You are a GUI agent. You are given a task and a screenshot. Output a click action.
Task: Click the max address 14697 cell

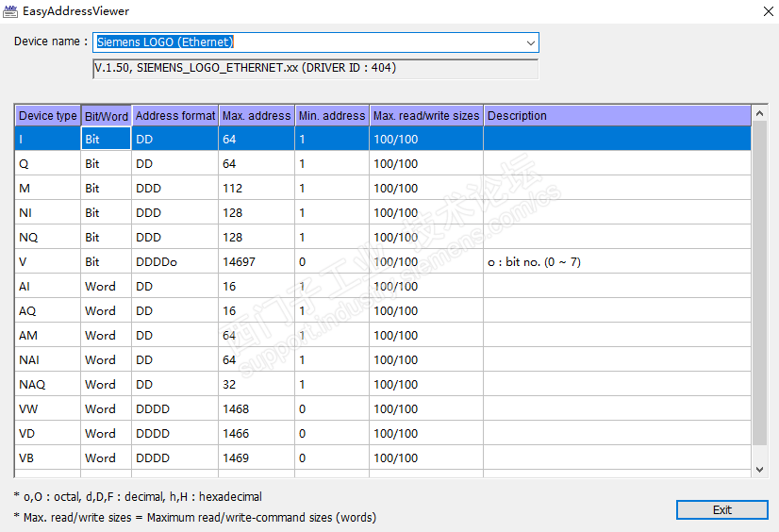click(257, 262)
